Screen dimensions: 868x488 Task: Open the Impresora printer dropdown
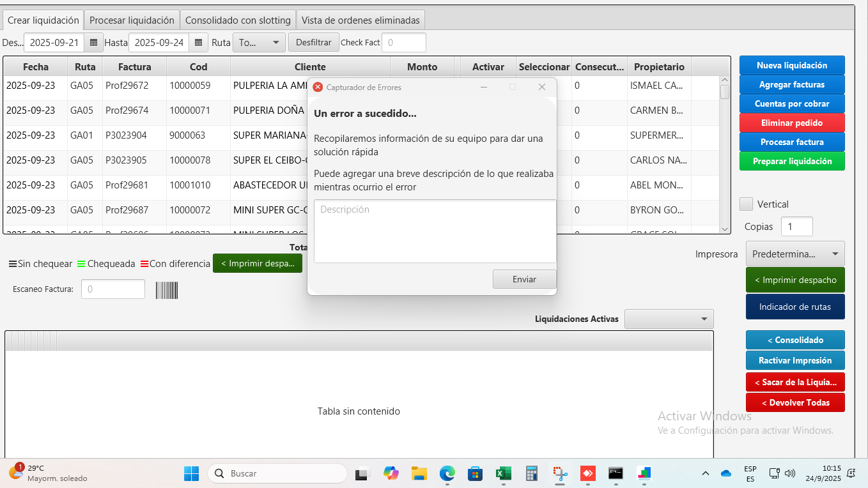coord(794,254)
